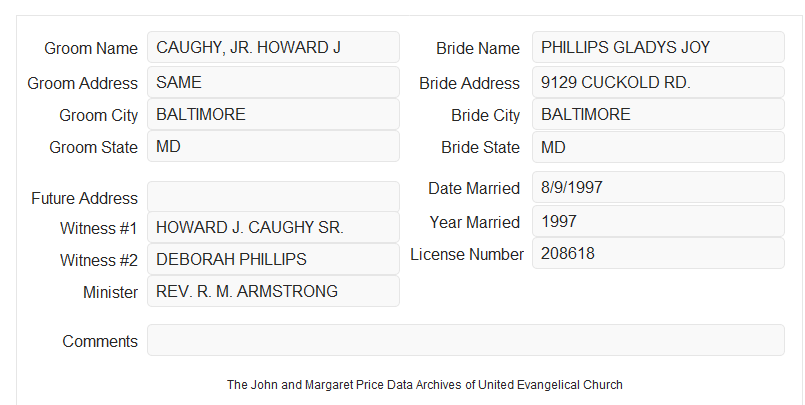The width and height of the screenshot is (805, 405).
Task: Click the Minister input field
Action: (273, 291)
